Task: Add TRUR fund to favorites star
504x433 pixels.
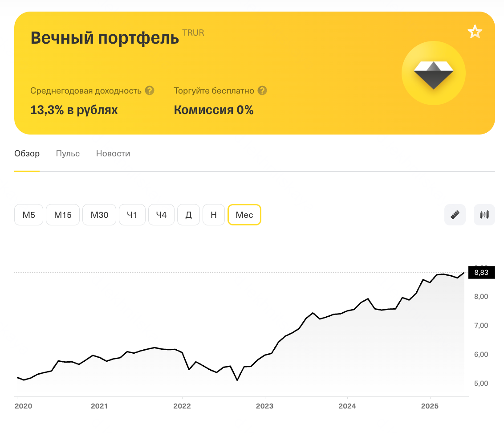Action: point(475,32)
